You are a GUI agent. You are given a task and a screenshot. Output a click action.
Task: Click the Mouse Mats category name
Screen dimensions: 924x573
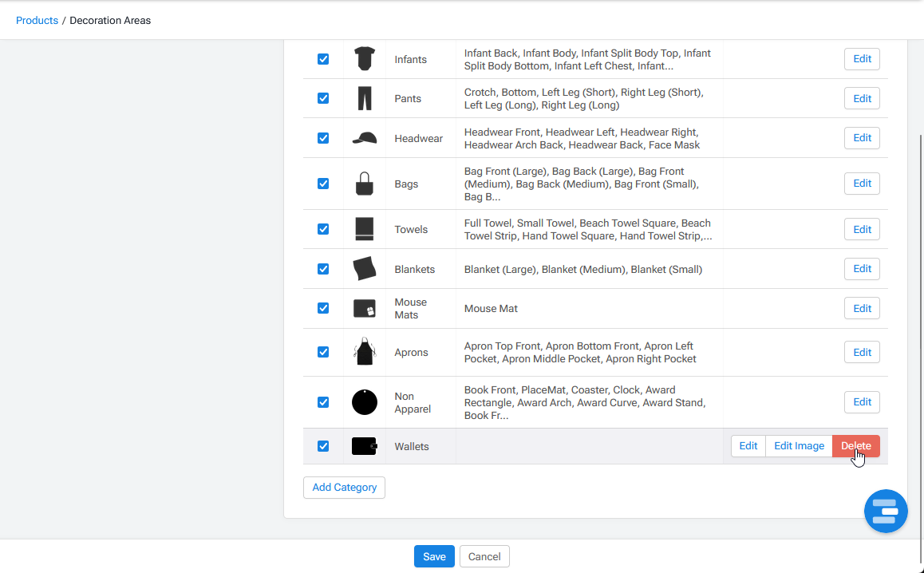click(x=411, y=308)
